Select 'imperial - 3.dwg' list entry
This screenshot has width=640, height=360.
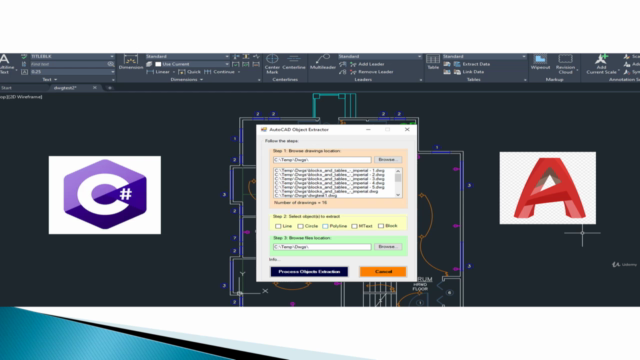tap(329, 179)
